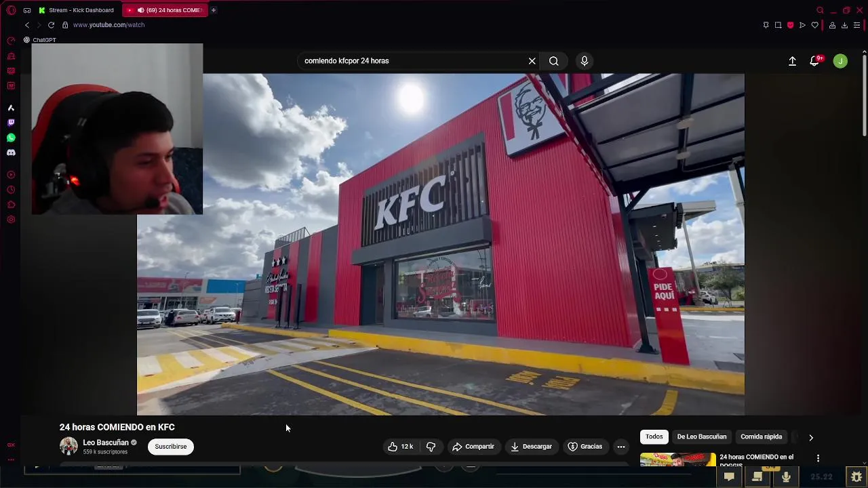Viewport: 868px width, 488px height.
Task: Open the send/flow arrow icon
Action: [x=802, y=25]
